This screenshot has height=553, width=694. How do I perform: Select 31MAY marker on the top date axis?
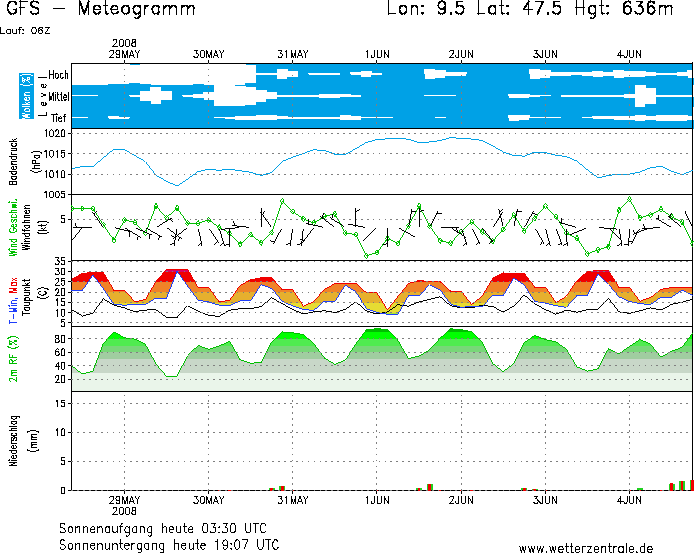point(293,53)
